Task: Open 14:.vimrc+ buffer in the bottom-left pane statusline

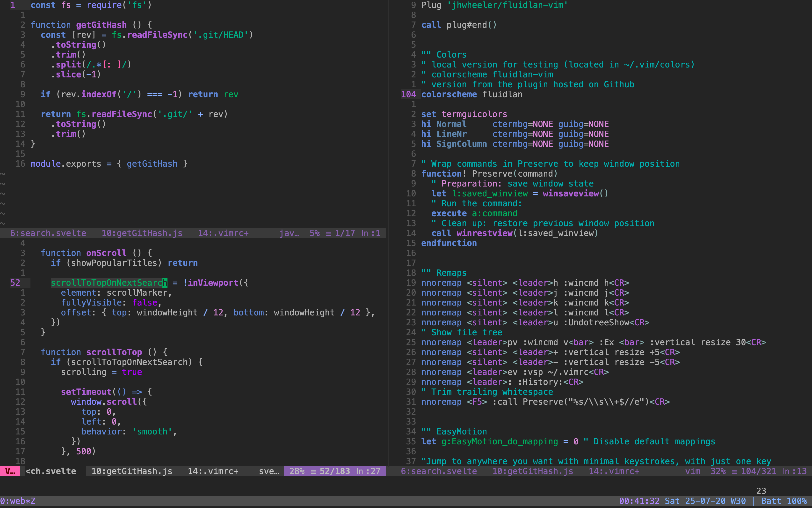Action: click(213, 471)
